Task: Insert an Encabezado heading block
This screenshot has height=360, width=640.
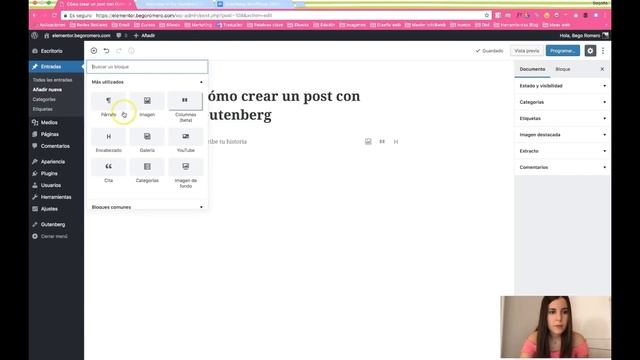Action: click(109, 140)
